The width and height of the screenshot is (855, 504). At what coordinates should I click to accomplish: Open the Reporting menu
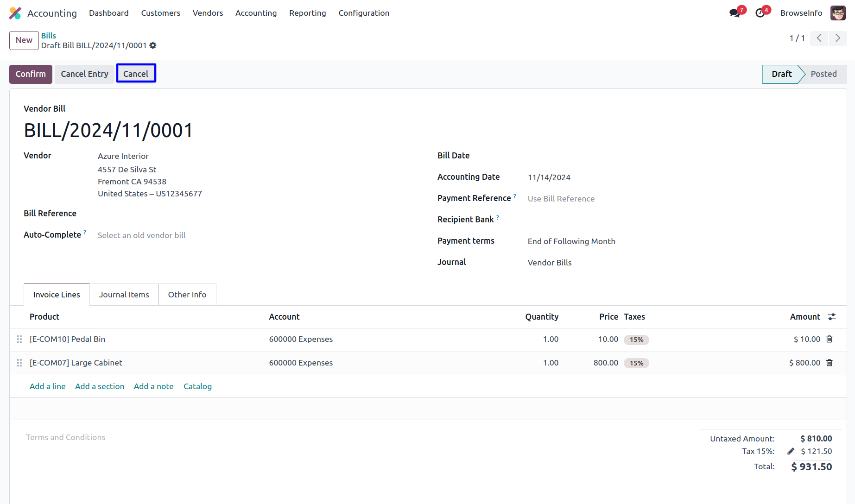coord(307,13)
